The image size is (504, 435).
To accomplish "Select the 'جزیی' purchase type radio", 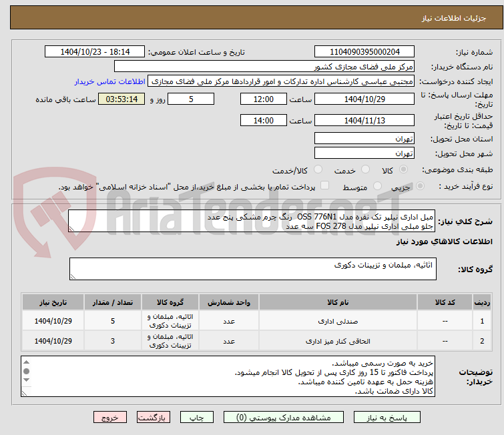I will [420, 186].
